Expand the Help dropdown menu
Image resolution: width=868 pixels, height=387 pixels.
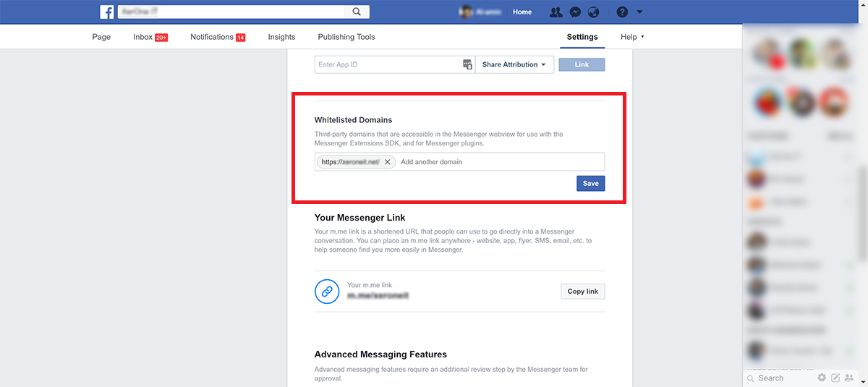(x=632, y=37)
